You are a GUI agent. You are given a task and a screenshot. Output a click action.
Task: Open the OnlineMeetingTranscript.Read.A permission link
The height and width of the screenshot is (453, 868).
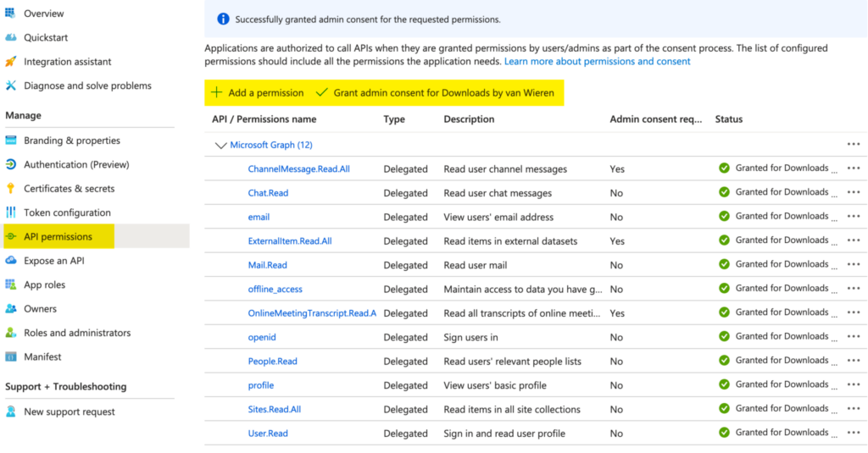(312, 313)
